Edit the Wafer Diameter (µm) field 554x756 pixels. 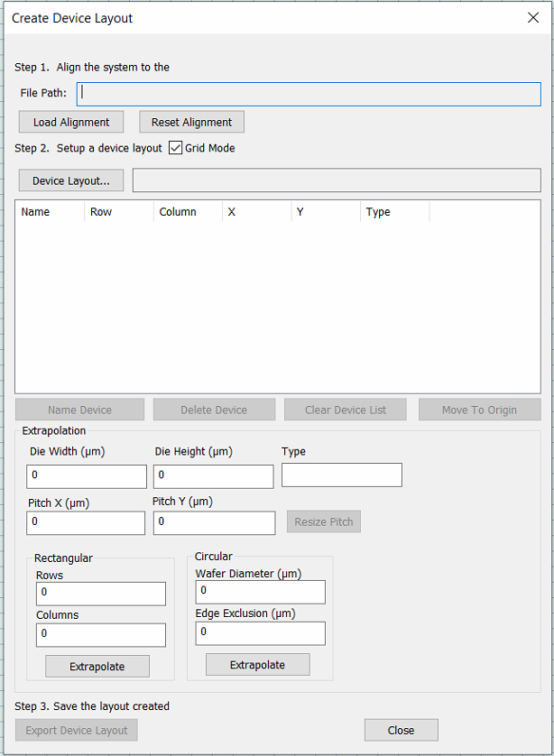[260, 592]
